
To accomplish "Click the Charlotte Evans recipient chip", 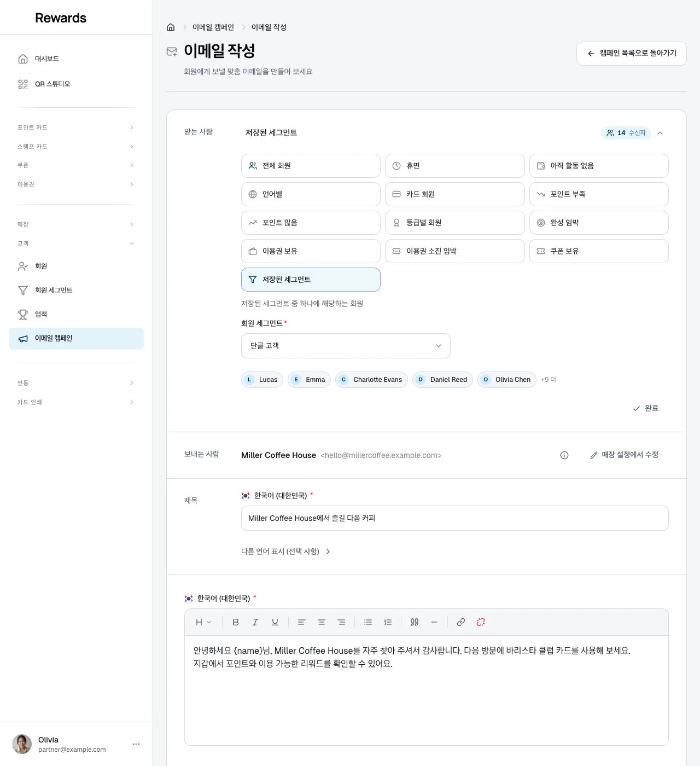I will tap(371, 380).
